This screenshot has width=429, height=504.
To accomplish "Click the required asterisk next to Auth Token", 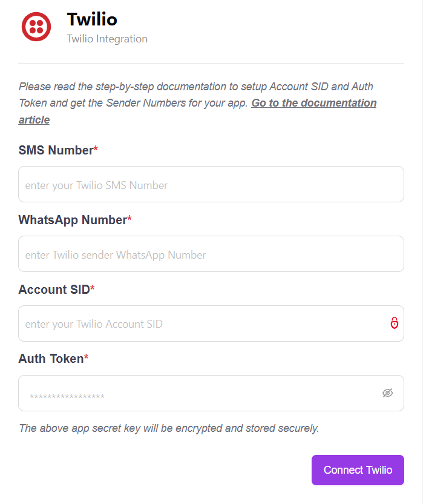I will (x=87, y=358).
